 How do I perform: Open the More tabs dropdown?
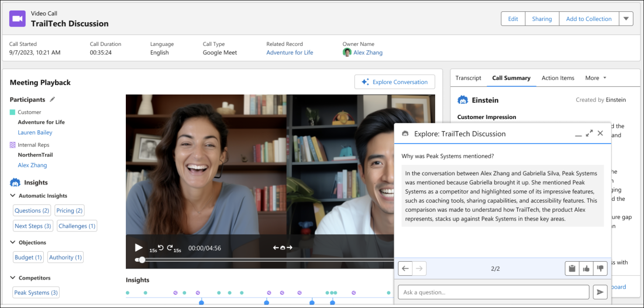(596, 78)
